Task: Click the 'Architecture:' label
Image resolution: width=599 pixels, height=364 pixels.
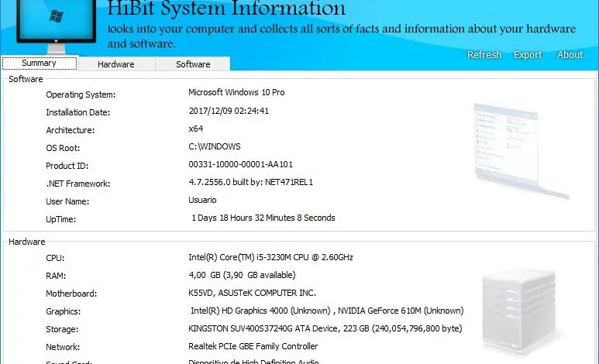Action: tap(71, 130)
